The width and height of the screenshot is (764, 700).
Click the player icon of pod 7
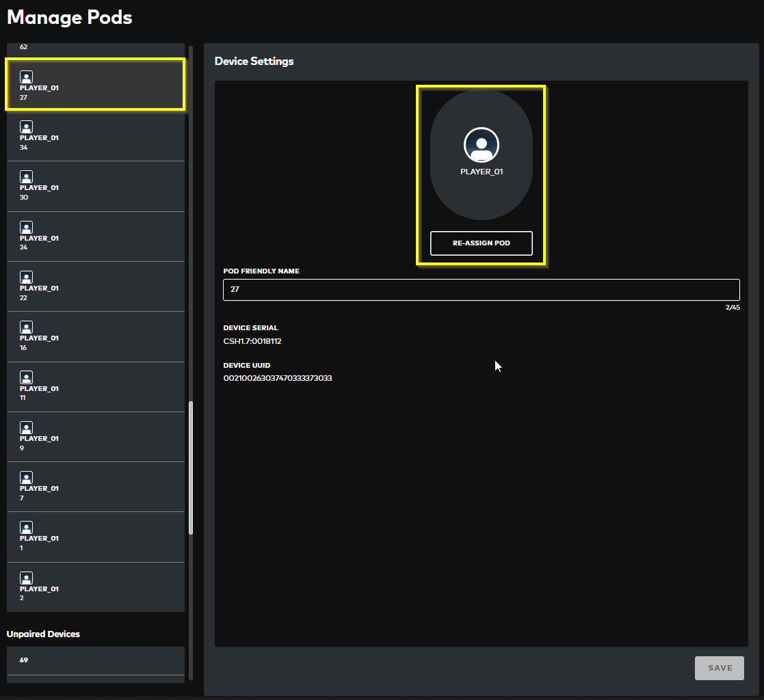(26, 478)
